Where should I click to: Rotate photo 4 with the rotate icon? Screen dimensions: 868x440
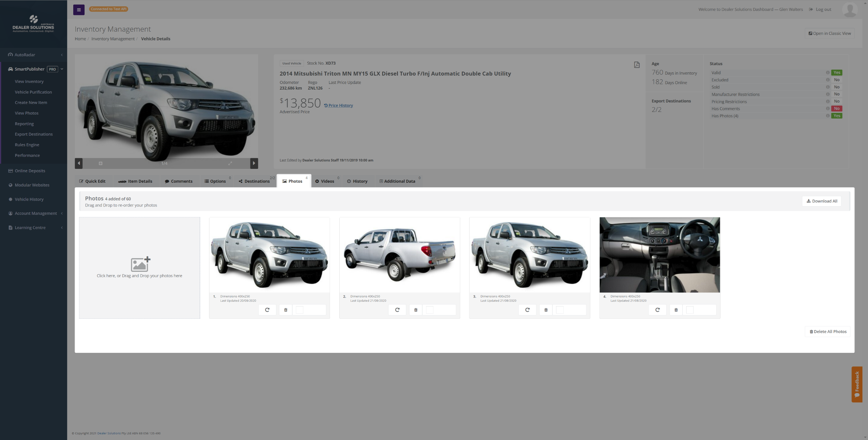coord(657,310)
